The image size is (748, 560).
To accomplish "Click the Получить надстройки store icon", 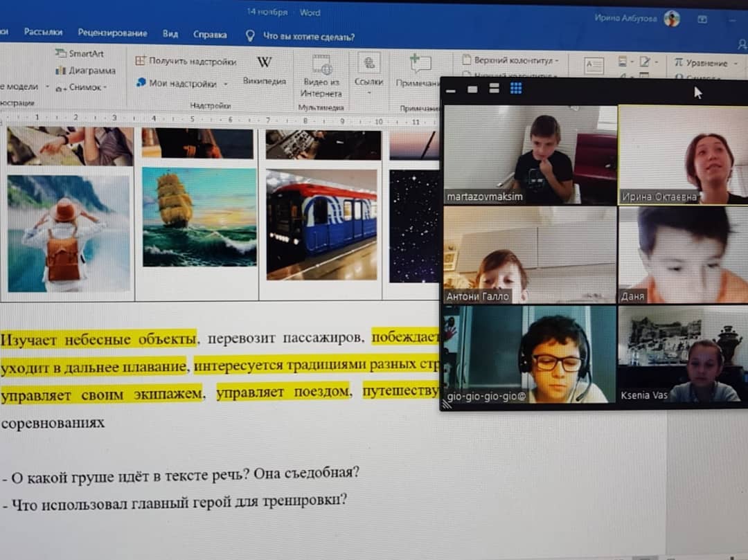I will (141, 61).
